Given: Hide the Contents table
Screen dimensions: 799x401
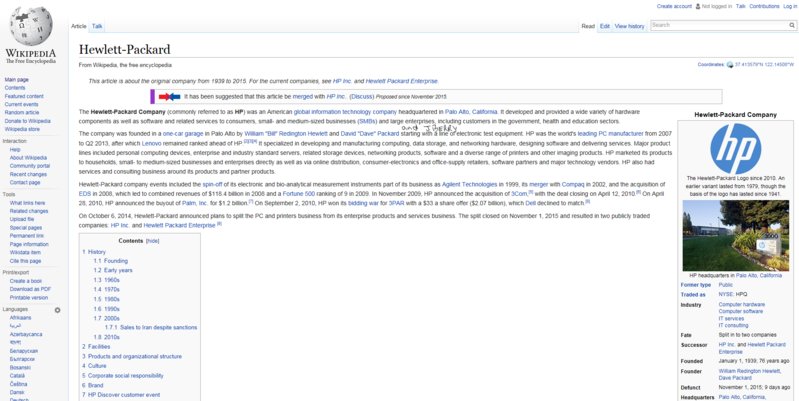Looking at the screenshot, I should click(x=152, y=240).
